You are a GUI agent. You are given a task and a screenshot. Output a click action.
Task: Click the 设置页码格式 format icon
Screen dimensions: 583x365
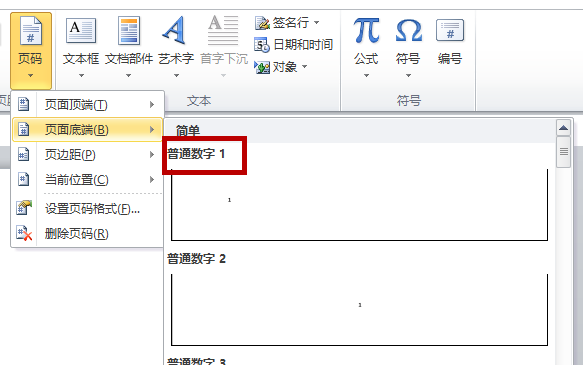(24, 208)
